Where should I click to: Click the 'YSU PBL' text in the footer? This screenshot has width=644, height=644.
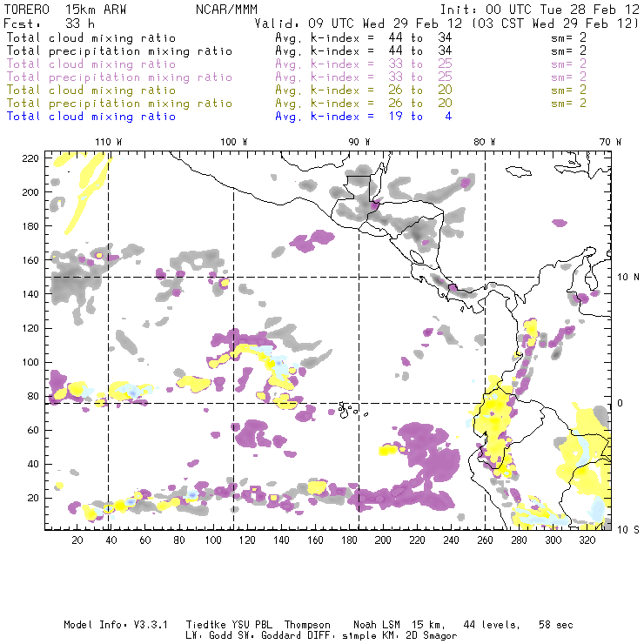pyautogui.click(x=252, y=625)
